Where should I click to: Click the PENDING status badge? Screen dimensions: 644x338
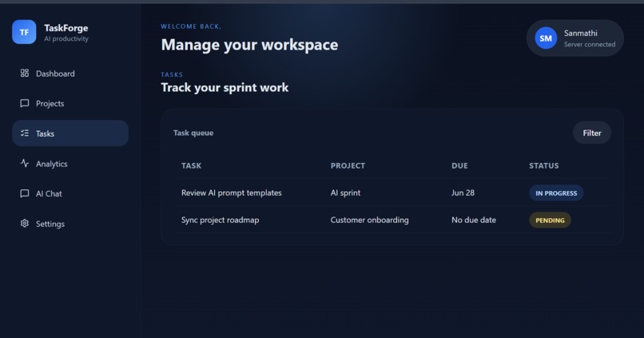pos(550,220)
